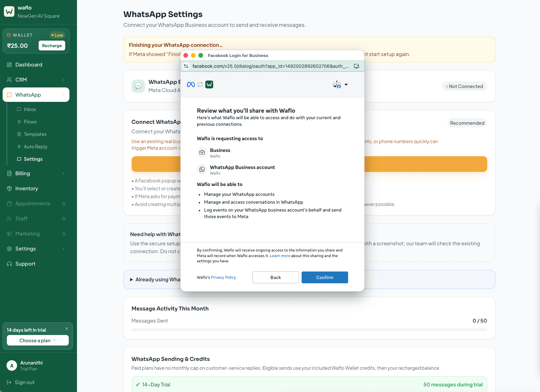The height and width of the screenshot is (392, 540).
Task: Click the Support headset icon
Action: pos(9,264)
